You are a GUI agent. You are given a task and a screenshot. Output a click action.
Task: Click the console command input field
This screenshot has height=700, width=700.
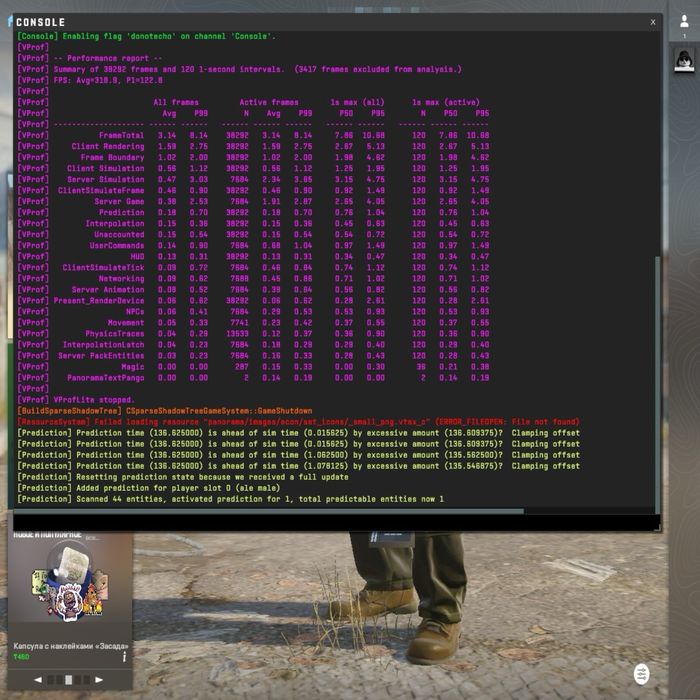pyautogui.click(x=335, y=522)
